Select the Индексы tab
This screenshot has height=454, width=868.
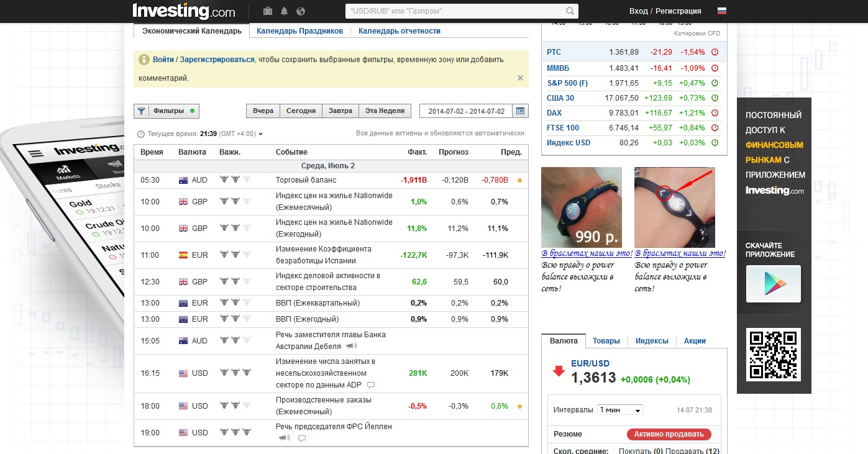click(652, 341)
